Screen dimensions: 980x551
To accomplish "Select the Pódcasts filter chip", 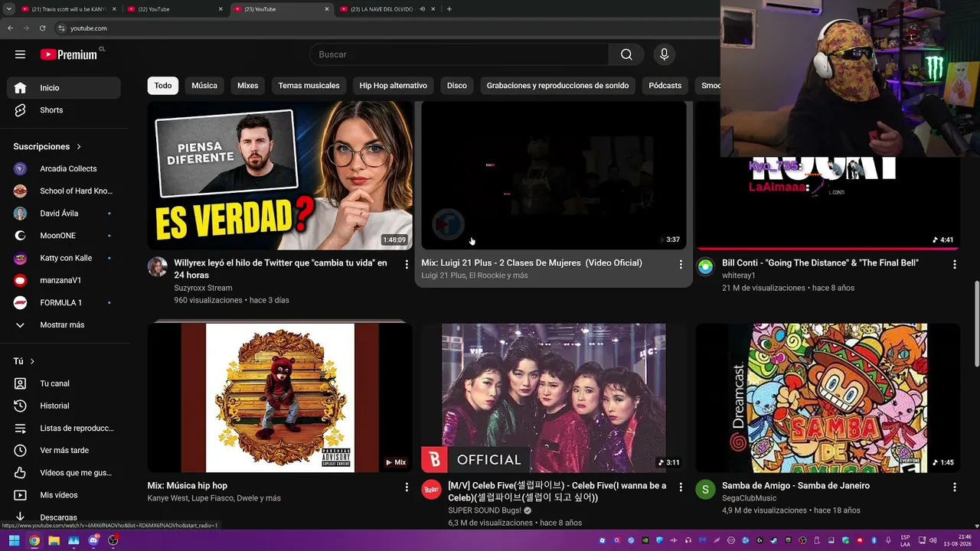I will 665,86.
